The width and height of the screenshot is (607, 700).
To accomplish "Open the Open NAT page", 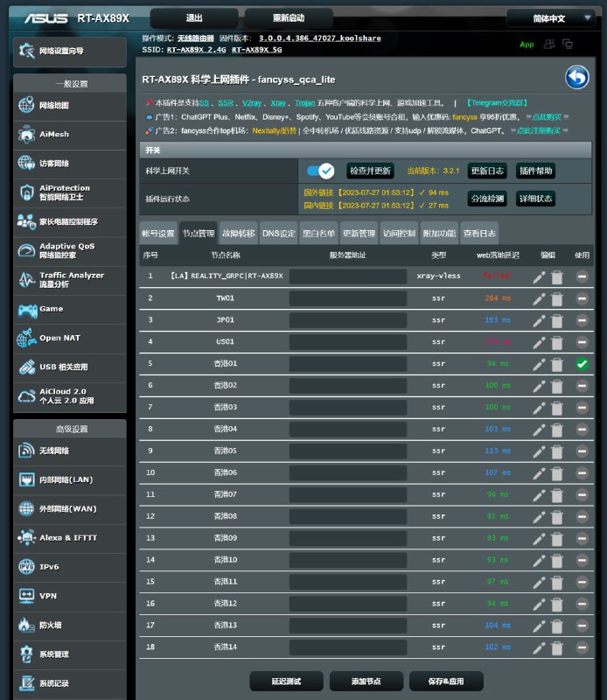I will pyautogui.click(x=70, y=338).
